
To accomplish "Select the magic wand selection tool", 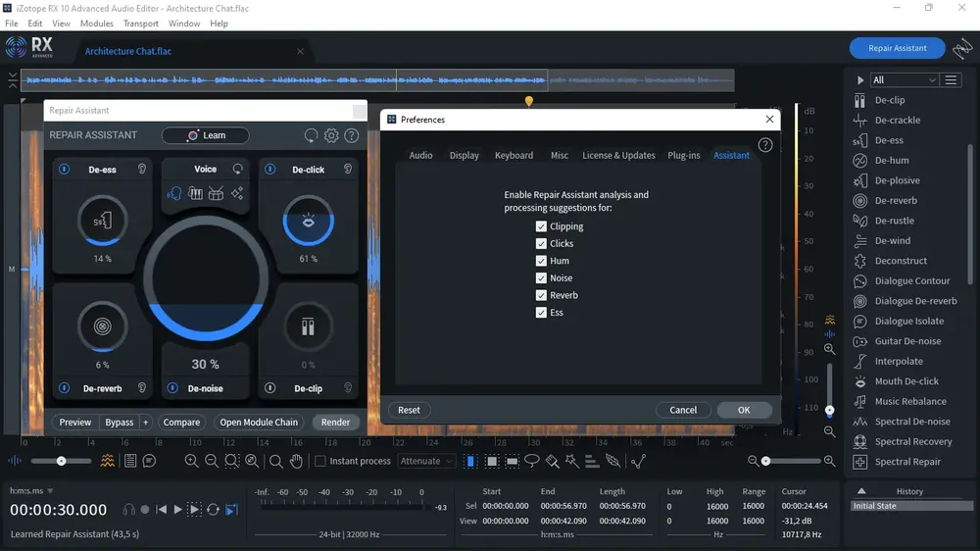I will 572,461.
